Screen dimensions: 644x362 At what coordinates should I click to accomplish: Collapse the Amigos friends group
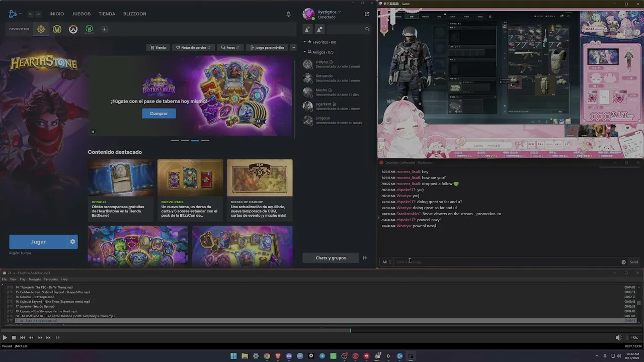pyautogui.click(x=304, y=52)
